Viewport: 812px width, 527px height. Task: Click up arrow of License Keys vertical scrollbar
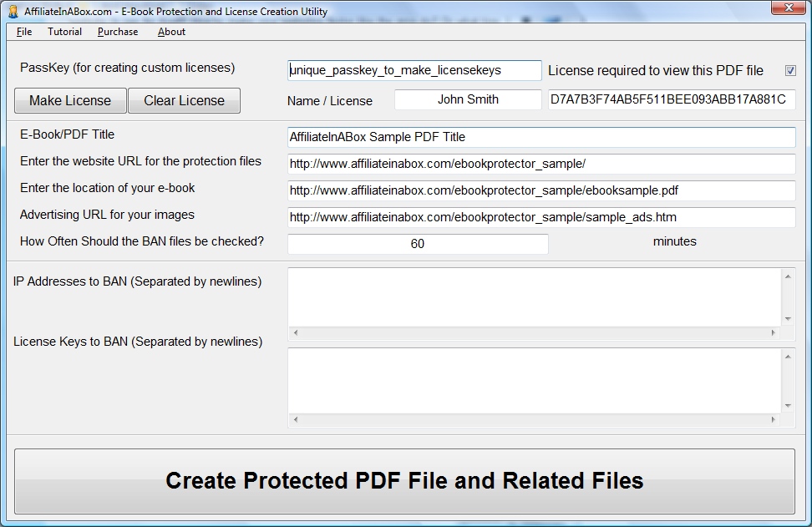tap(788, 357)
